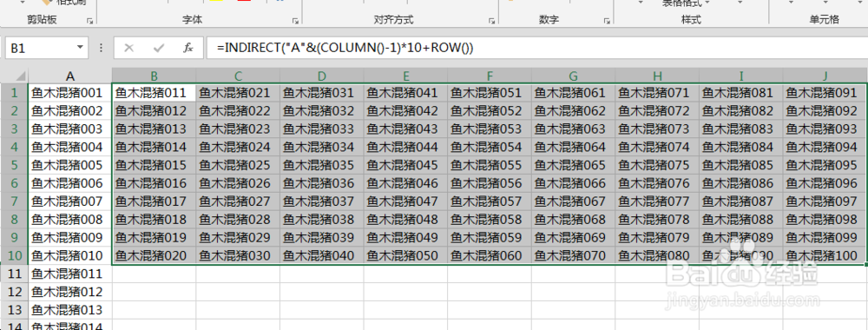
Task: Click cell containing 鱼木混猪050
Action: point(405,255)
